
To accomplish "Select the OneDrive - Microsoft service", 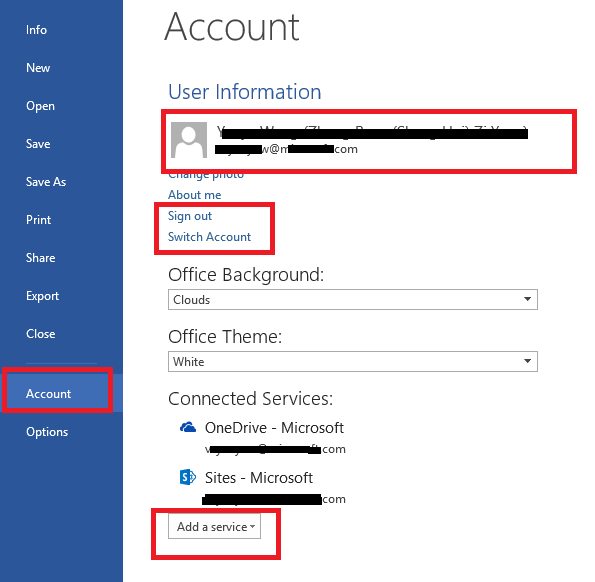I will coord(274,428).
